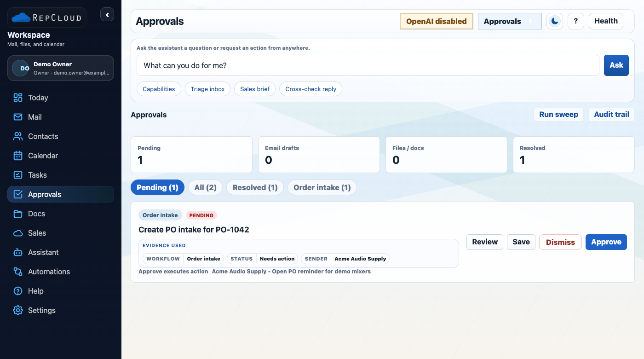Open the Demo Owner account card
The image size is (644, 359).
[61, 68]
